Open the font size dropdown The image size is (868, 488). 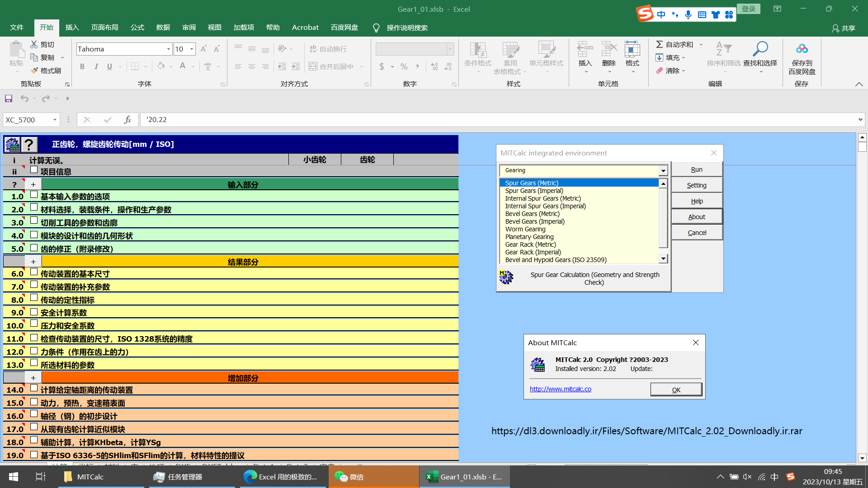click(192, 49)
